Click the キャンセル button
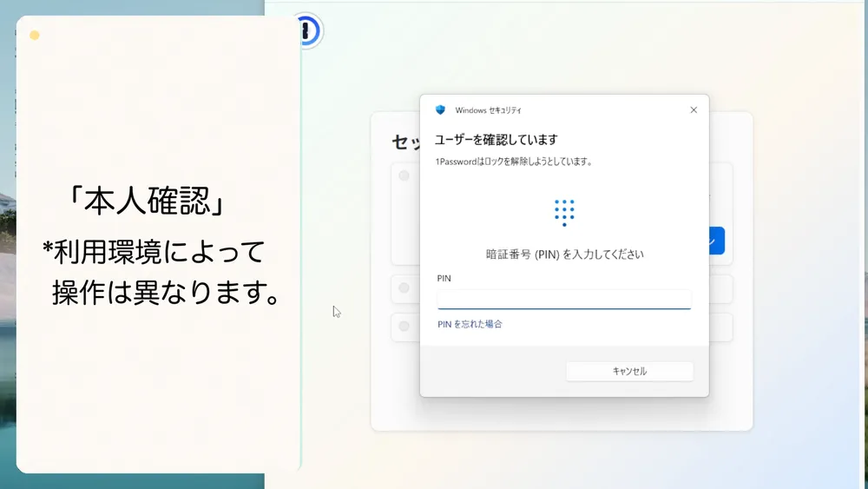 click(x=629, y=371)
